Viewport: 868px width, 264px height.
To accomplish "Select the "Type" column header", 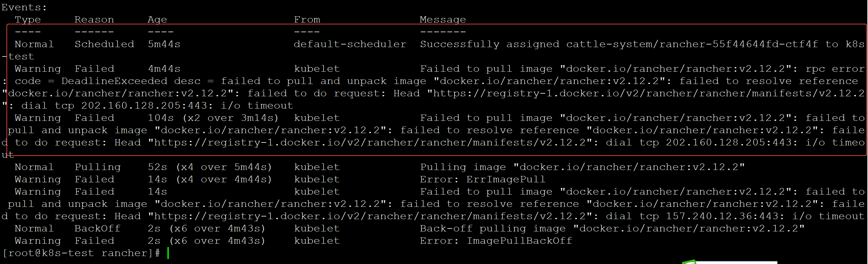I will 28,20.
